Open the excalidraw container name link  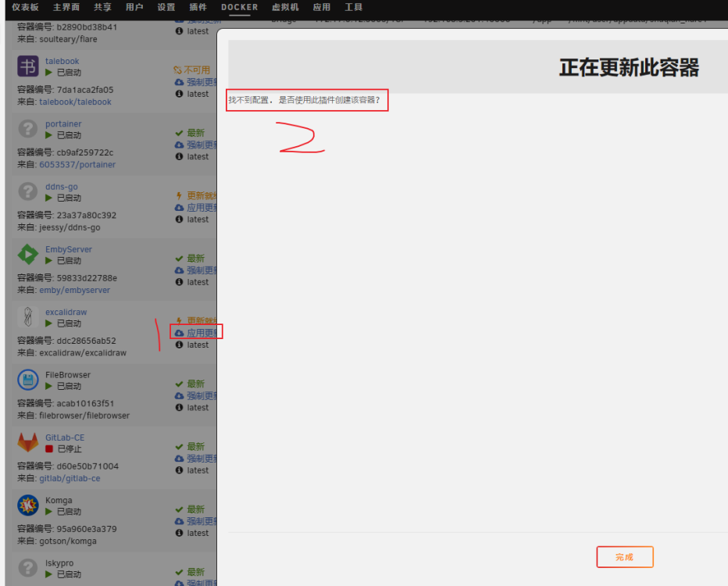click(x=66, y=312)
